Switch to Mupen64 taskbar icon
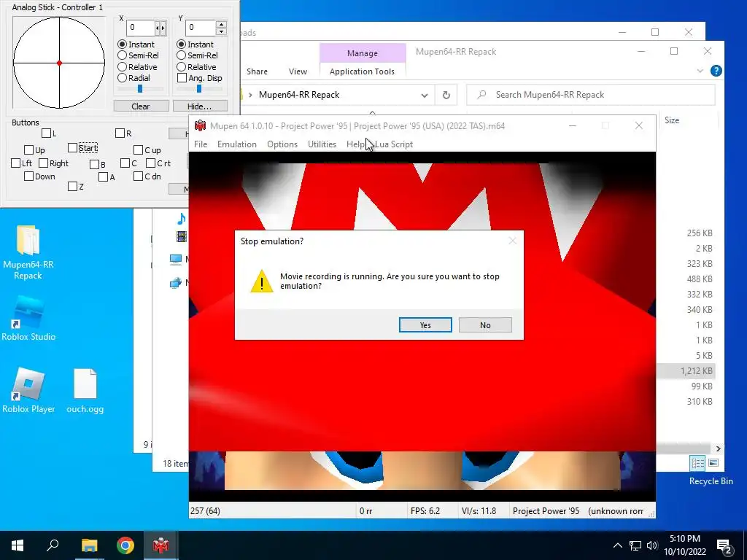Image resolution: width=747 pixels, height=560 pixels. click(160, 545)
